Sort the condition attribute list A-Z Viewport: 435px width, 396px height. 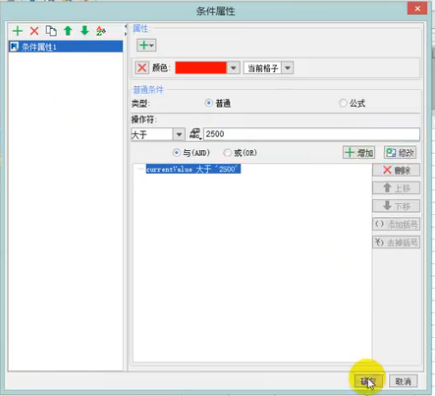point(101,31)
